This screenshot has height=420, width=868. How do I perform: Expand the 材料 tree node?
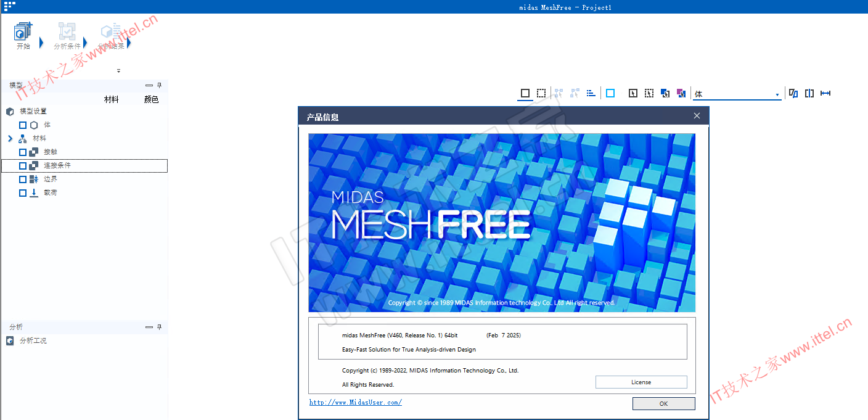10,139
